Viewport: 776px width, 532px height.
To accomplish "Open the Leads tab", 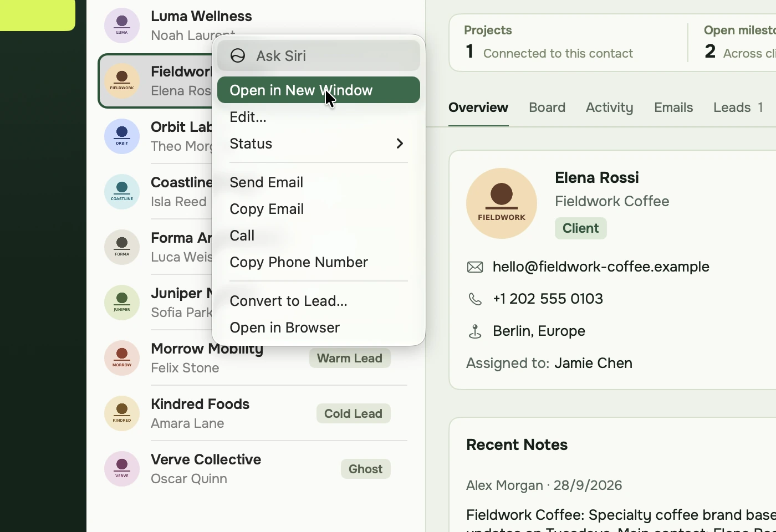I will tap(738, 108).
